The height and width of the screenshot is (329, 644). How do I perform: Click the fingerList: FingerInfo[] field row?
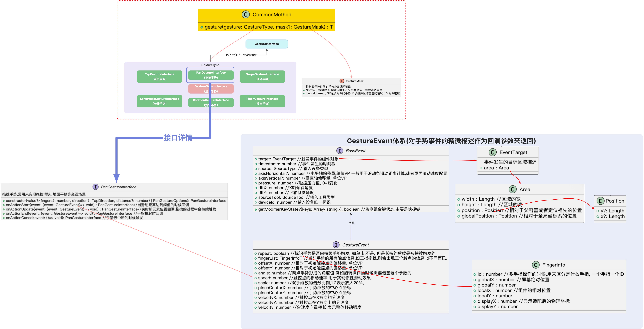coord(351,258)
